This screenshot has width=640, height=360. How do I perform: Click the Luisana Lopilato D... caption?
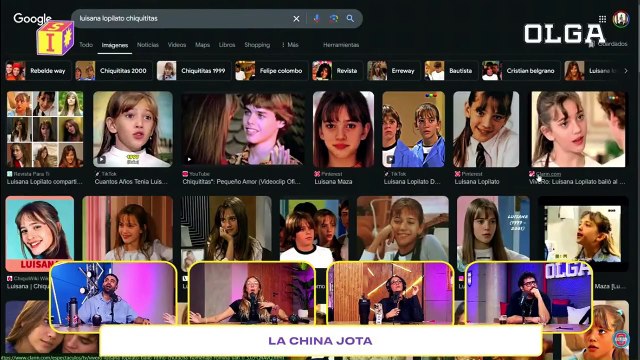pos(412,182)
